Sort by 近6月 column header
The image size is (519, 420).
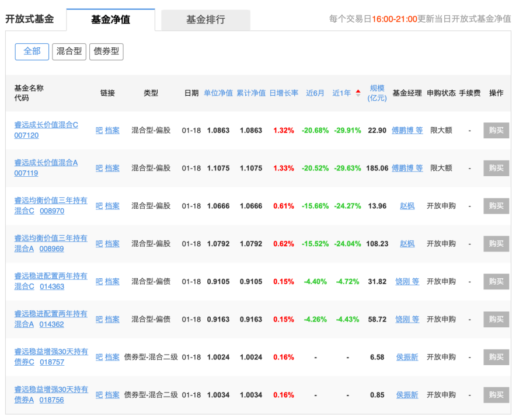point(315,93)
